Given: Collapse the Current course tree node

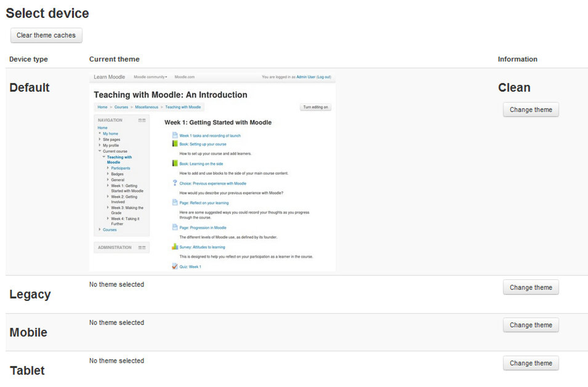Looking at the screenshot, I should [100, 151].
